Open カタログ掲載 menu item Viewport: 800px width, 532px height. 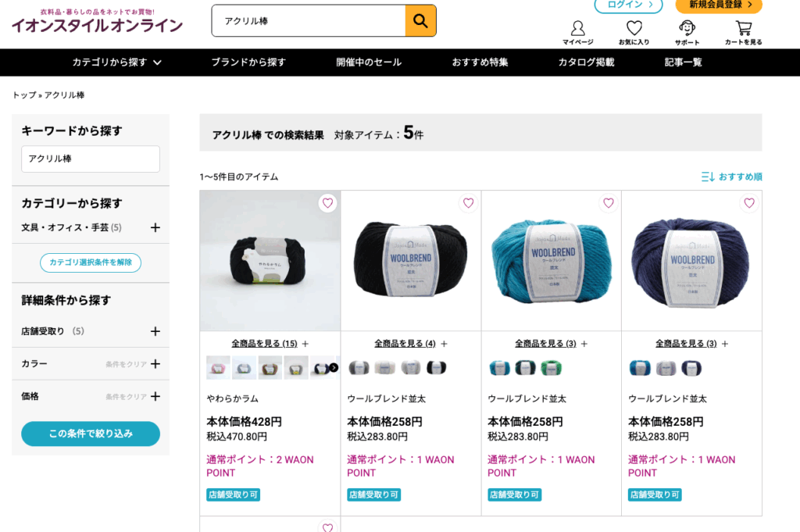586,62
